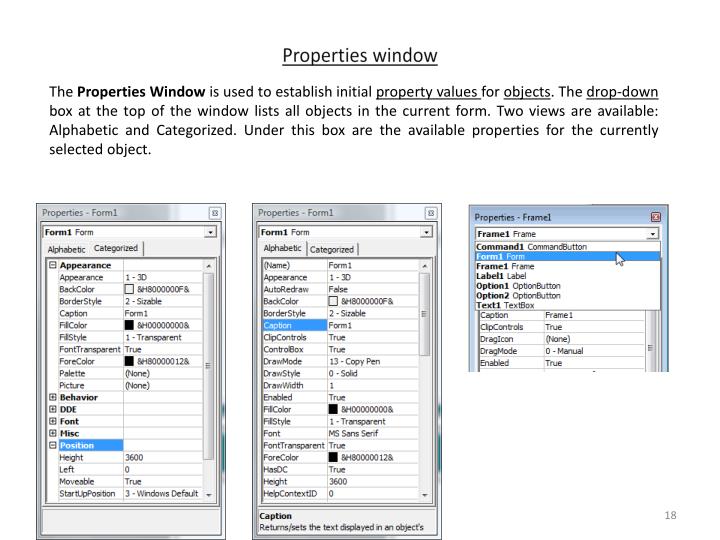Screen dimensions: 720x540
Task: Select DrawMode property row
Action: tap(340, 361)
